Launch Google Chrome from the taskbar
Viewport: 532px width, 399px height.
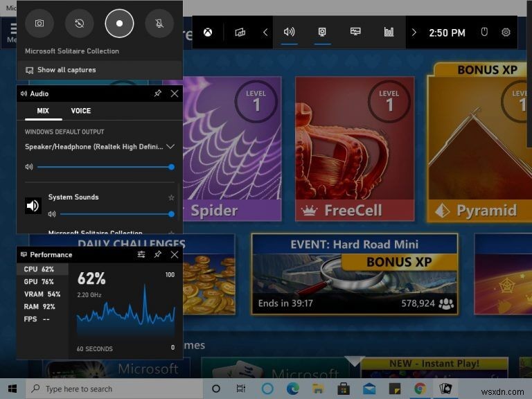[420, 389]
